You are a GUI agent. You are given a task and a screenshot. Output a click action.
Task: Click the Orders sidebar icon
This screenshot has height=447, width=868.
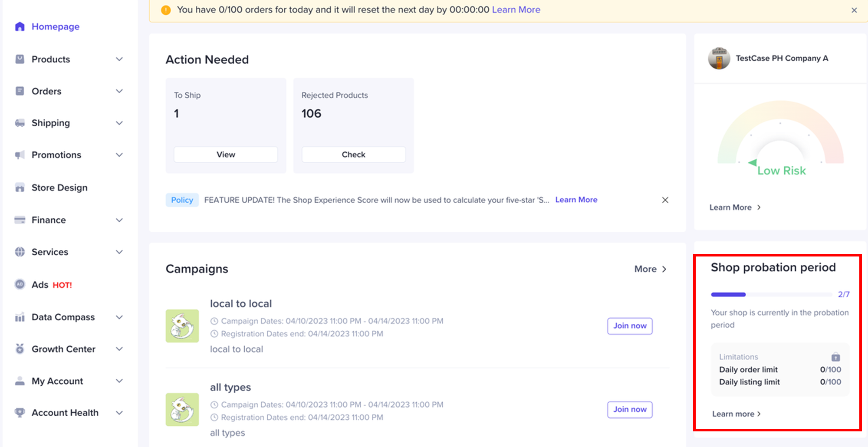20,91
